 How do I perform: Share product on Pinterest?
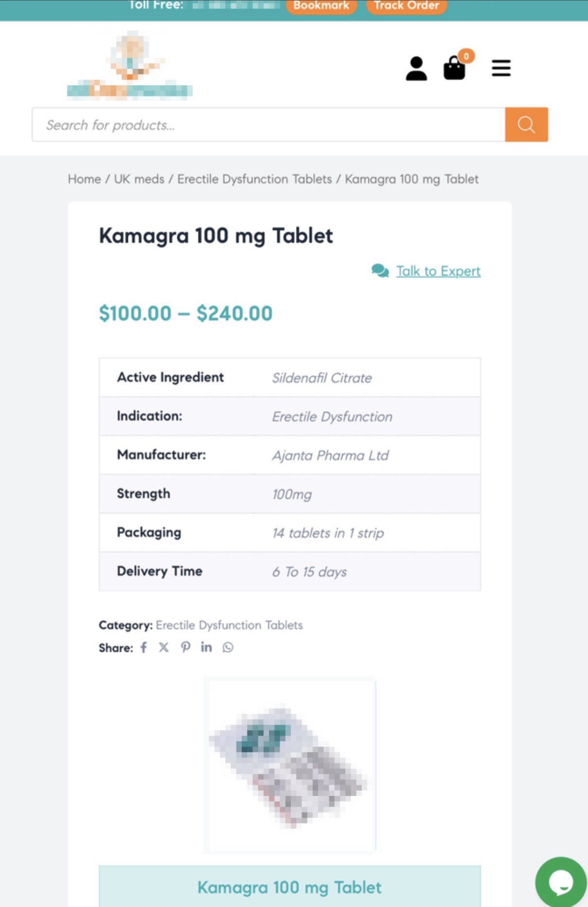click(x=185, y=647)
